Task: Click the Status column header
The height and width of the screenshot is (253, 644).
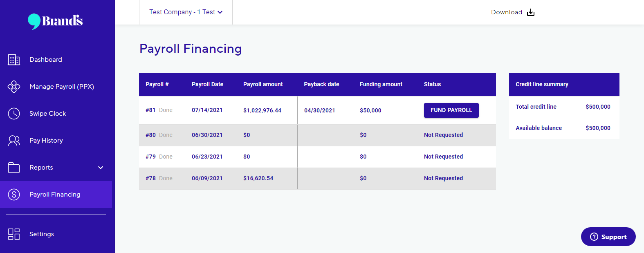Action: [x=432, y=84]
